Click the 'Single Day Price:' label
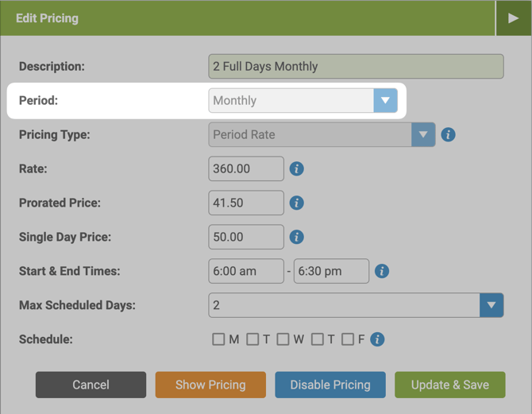 (65, 237)
